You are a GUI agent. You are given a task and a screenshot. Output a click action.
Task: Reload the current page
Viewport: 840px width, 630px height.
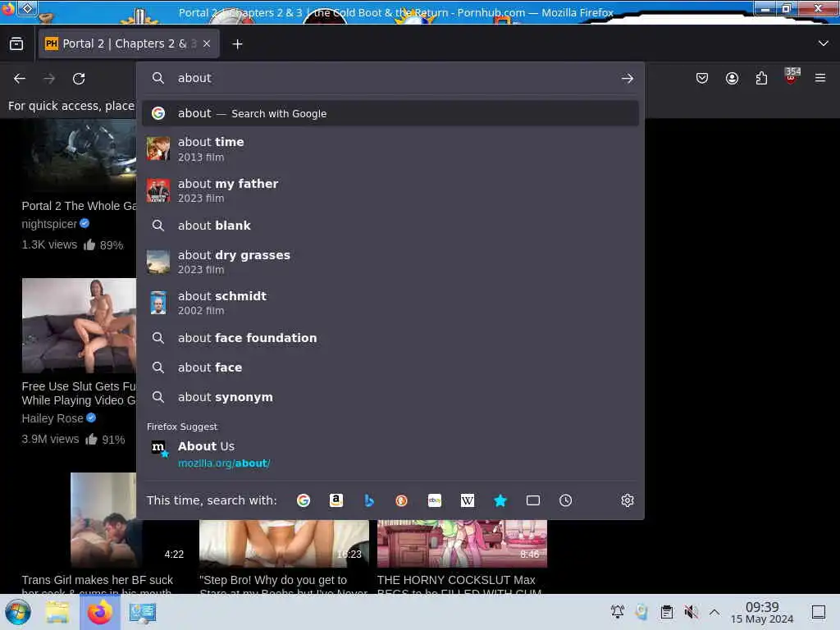click(79, 79)
